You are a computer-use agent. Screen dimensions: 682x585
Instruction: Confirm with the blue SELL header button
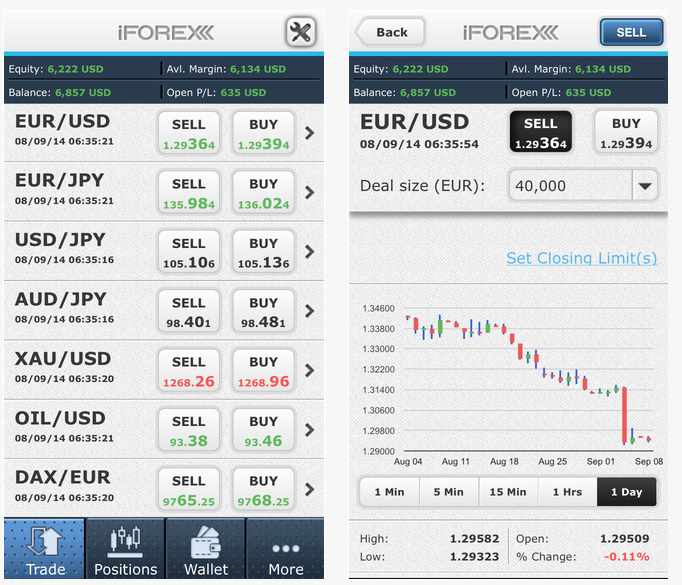pyautogui.click(x=632, y=32)
